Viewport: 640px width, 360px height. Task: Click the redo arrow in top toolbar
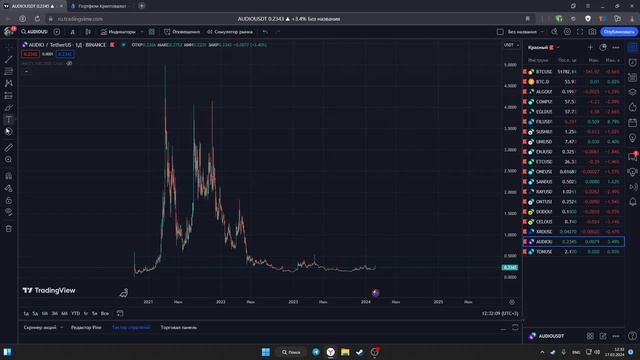coord(278,32)
